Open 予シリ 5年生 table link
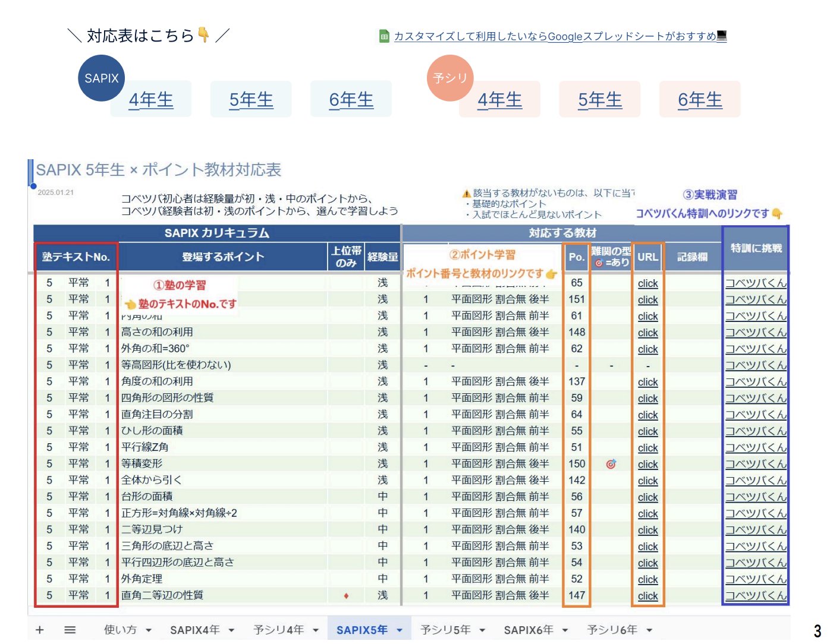The image size is (830, 644). 600,99
